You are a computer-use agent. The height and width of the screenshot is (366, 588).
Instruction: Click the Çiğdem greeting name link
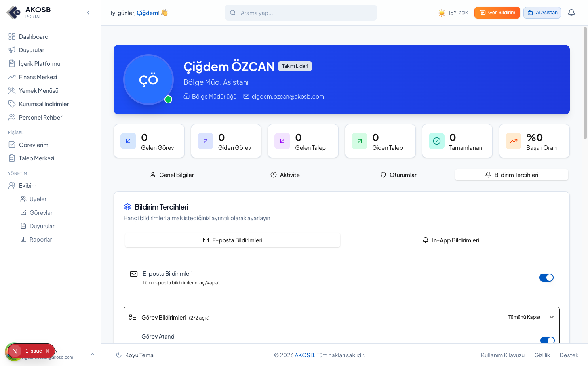point(147,13)
